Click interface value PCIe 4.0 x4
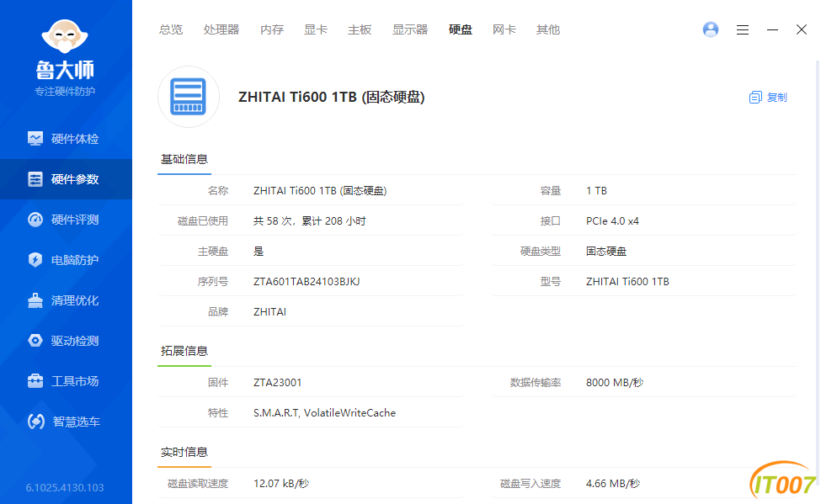 pyautogui.click(x=612, y=220)
